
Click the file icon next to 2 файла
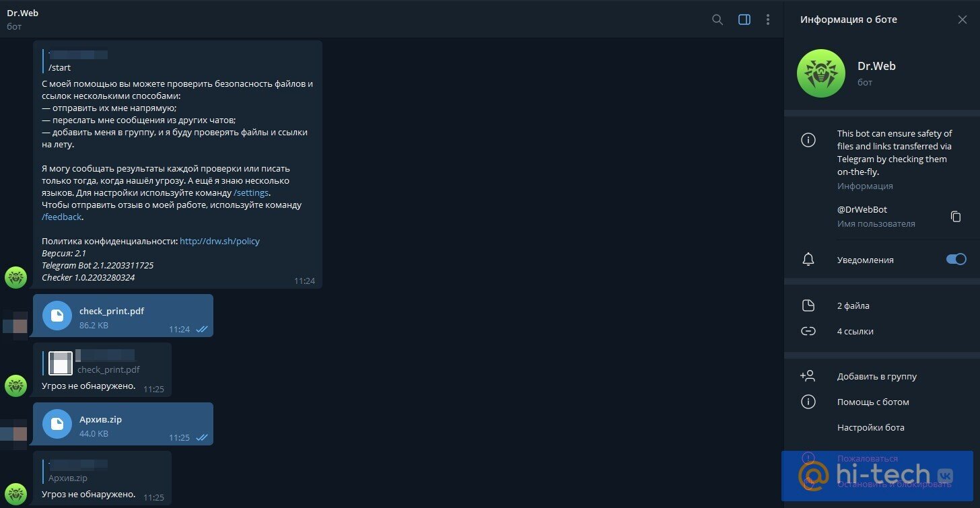coord(808,305)
